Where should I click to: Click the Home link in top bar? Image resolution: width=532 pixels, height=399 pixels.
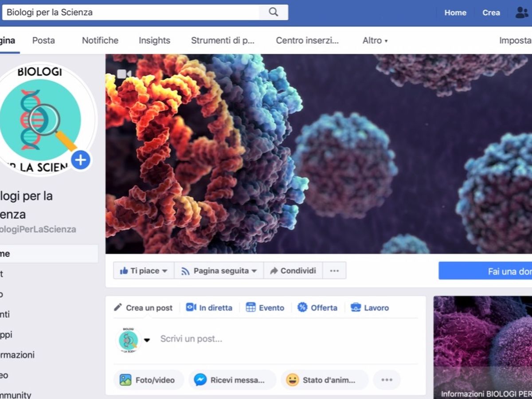(x=455, y=12)
